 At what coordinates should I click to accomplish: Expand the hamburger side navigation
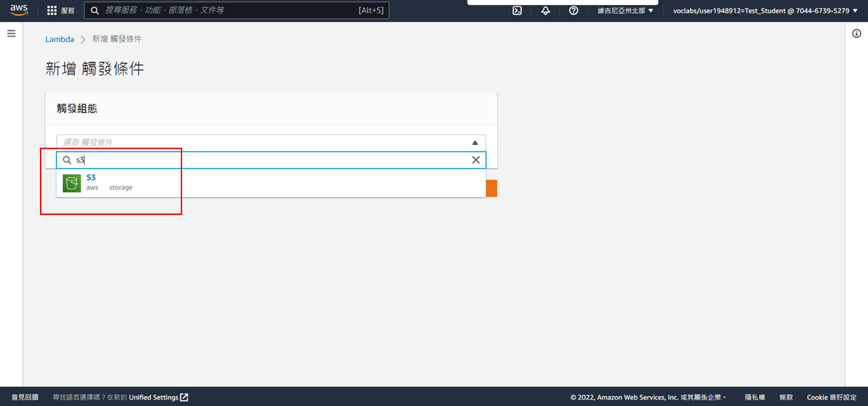tap(11, 34)
